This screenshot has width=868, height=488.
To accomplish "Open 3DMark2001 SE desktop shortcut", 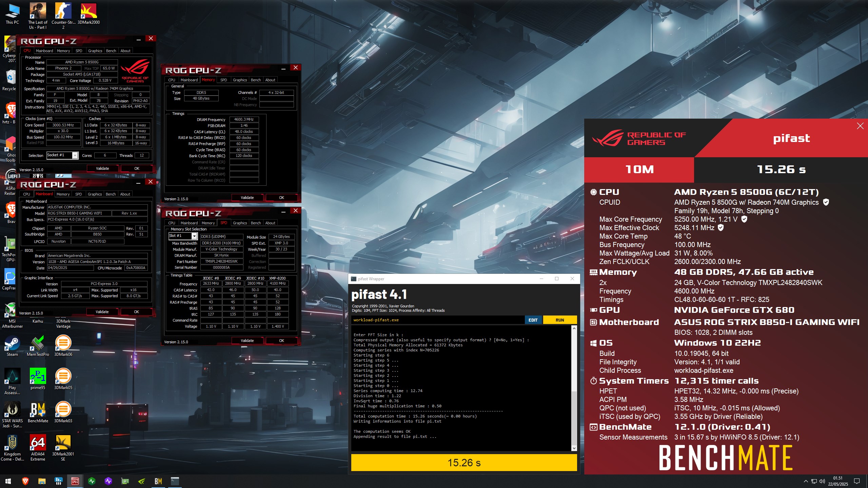I will coord(63,448).
